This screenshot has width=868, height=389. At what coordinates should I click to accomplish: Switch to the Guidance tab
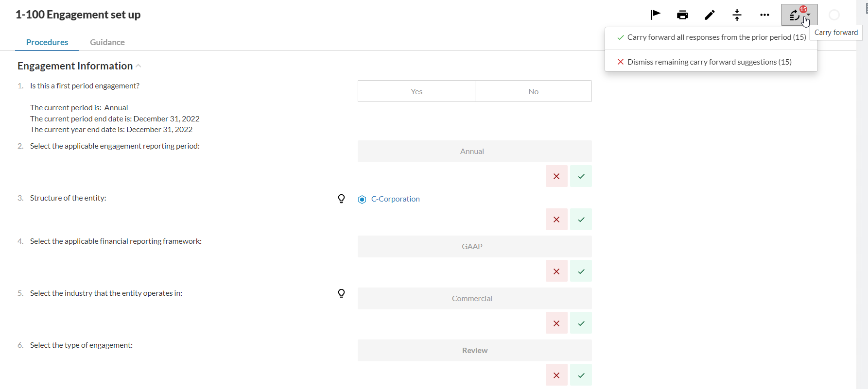pyautogui.click(x=107, y=42)
